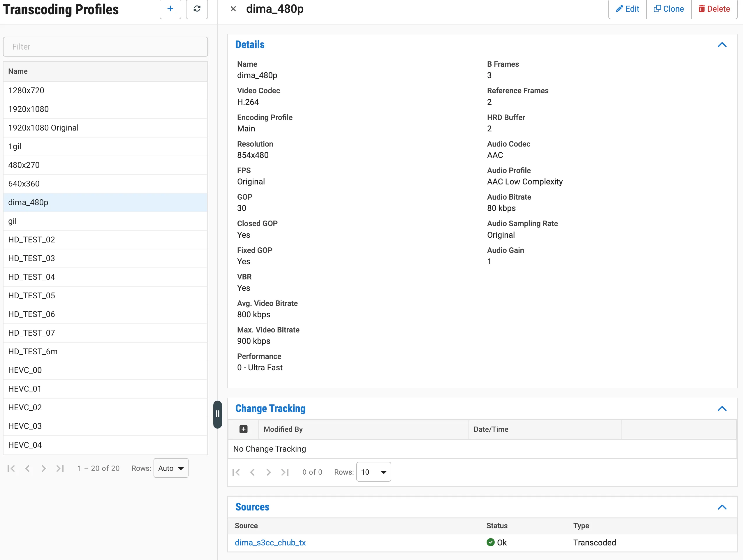
Task: Select the 480x270 profile
Action: (x=105, y=165)
